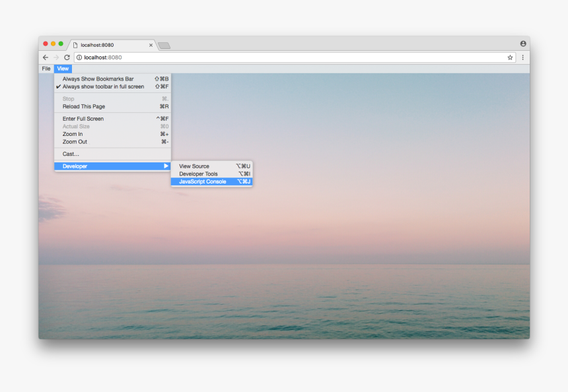
Task: Click the back navigation arrow
Action: (45, 57)
